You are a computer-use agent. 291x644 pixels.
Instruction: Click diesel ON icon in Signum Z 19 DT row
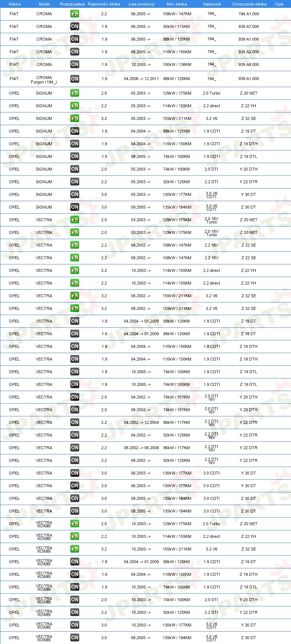click(75, 131)
